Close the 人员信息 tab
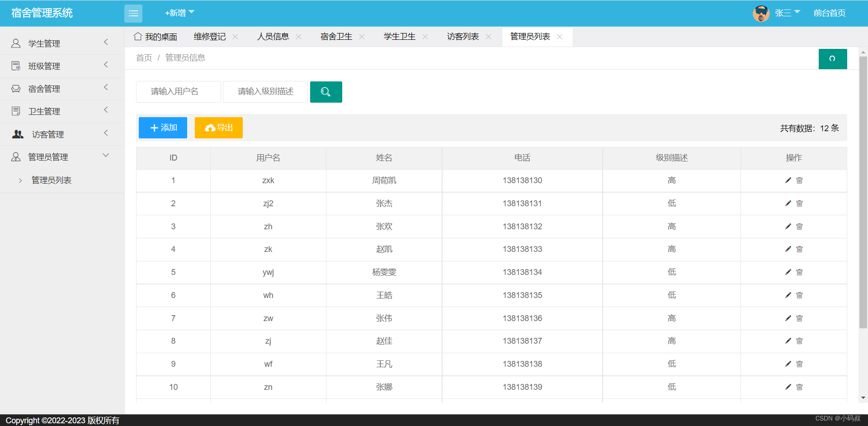Image resolution: width=868 pixels, height=426 pixels. tap(299, 37)
